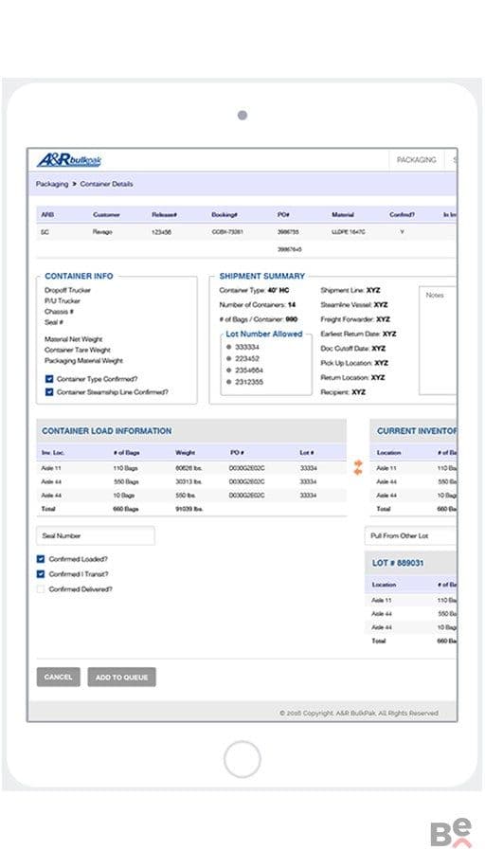Click total weight 91039 lbs.
Screen dimensions: 485x868
click(x=189, y=509)
